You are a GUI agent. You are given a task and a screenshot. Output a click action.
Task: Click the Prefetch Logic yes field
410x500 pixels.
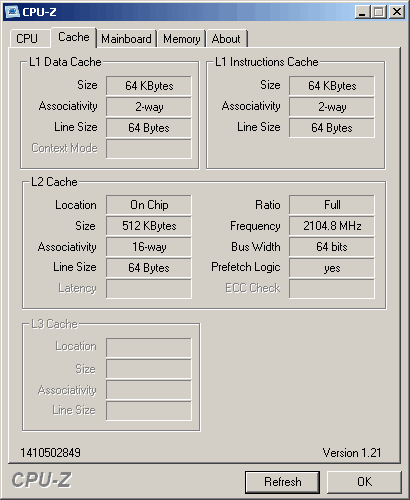332,268
